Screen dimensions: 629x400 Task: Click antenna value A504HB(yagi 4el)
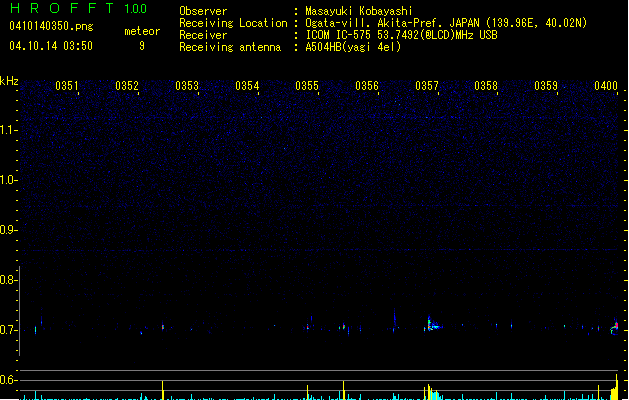coord(353,47)
